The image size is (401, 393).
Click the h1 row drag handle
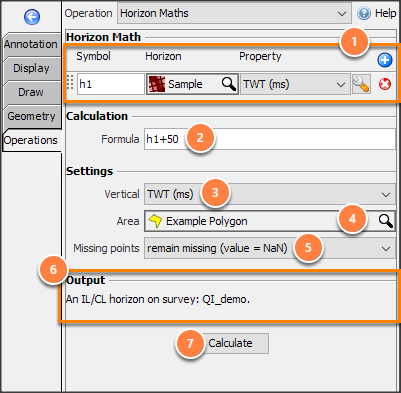click(x=70, y=83)
